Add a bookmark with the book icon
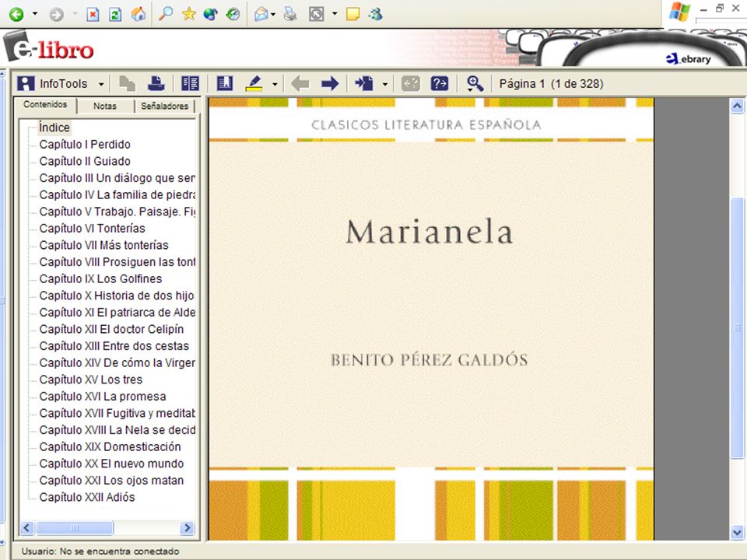 [224, 84]
